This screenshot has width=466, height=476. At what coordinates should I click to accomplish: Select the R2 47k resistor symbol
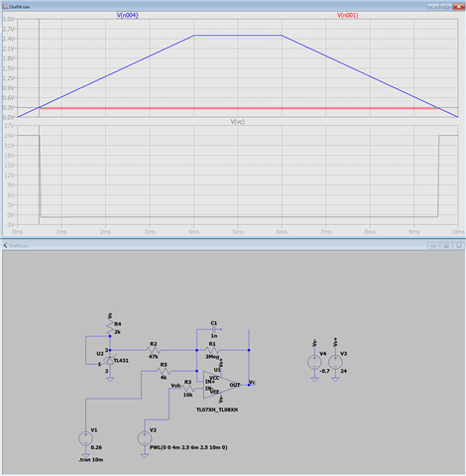[x=153, y=350]
